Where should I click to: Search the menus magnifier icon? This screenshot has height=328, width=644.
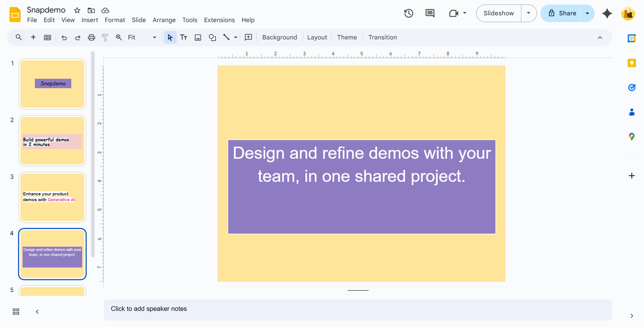19,37
